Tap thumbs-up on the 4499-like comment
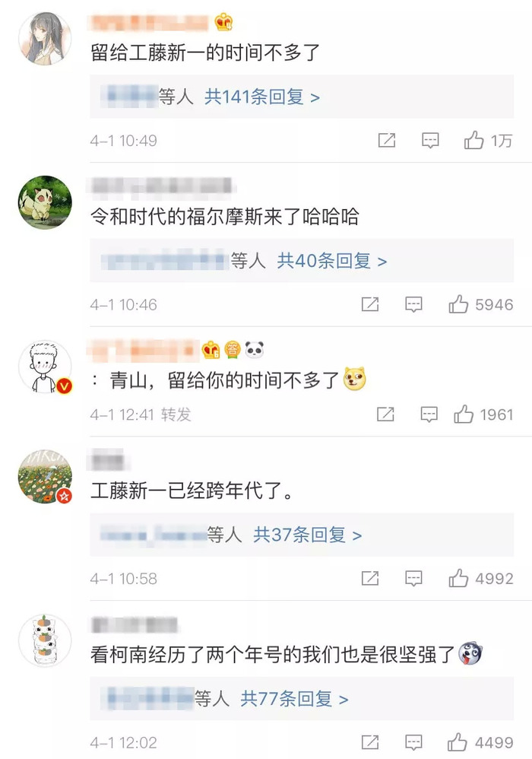This screenshot has width=532, height=759. pyautogui.click(x=457, y=742)
